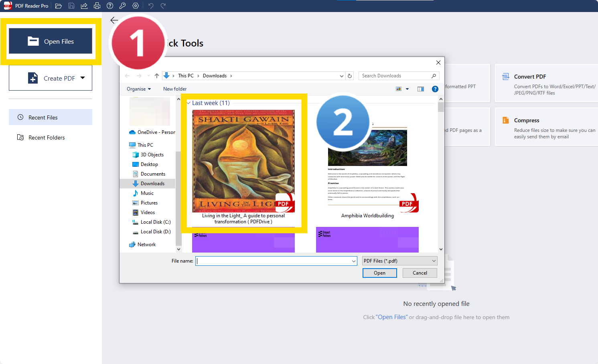Expand the address bar history dropdown
Viewport: 598px width, 364px height.
(341, 76)
